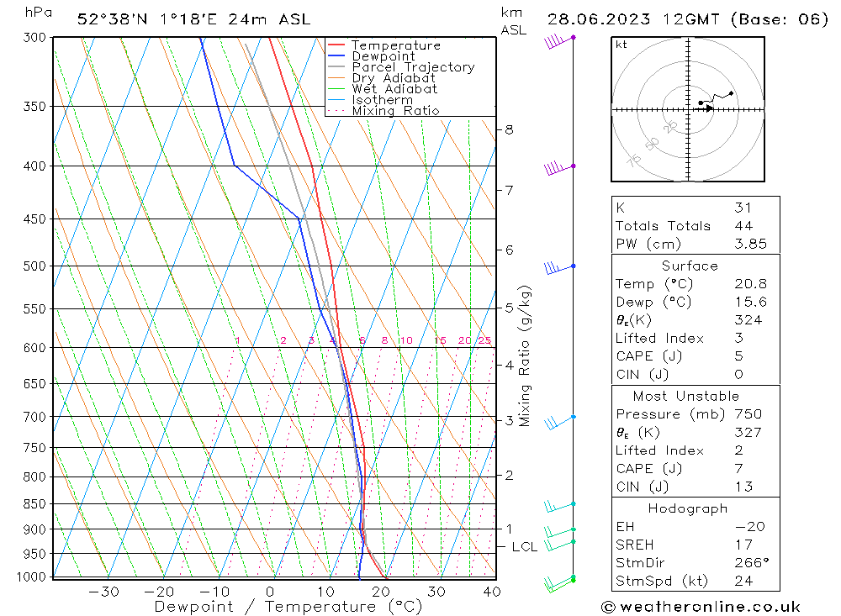
Task: Click the 'LCL' marker label
Action: tap(525, 547)
